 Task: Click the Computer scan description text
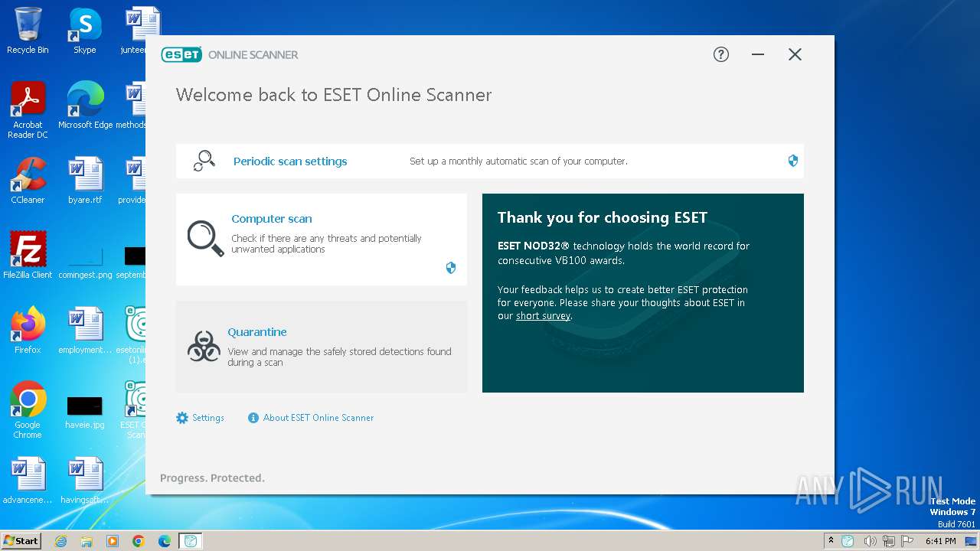coord(326,243)
